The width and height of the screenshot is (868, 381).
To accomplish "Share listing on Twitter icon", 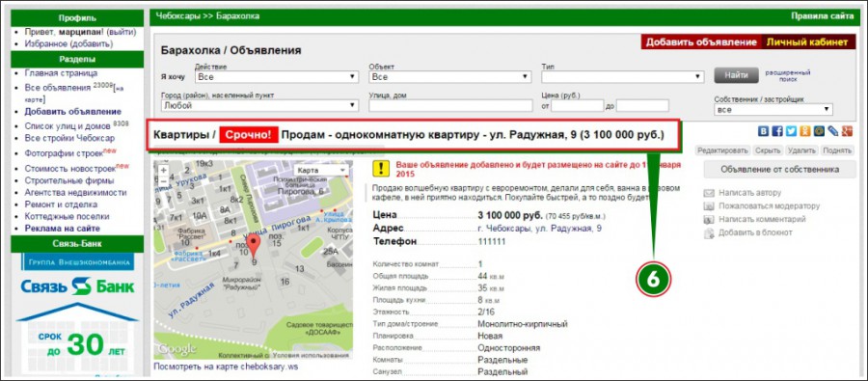I will coord(791,131).
